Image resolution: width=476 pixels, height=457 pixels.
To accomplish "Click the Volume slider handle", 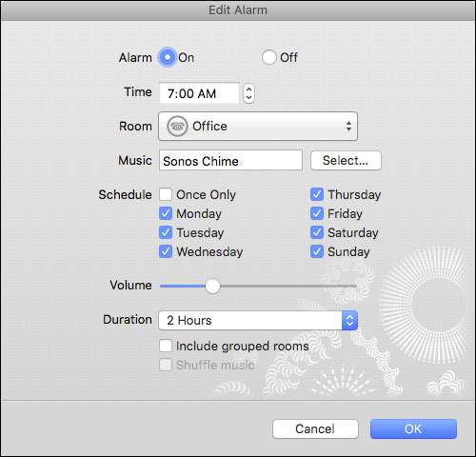I will [x=212, y=286].
